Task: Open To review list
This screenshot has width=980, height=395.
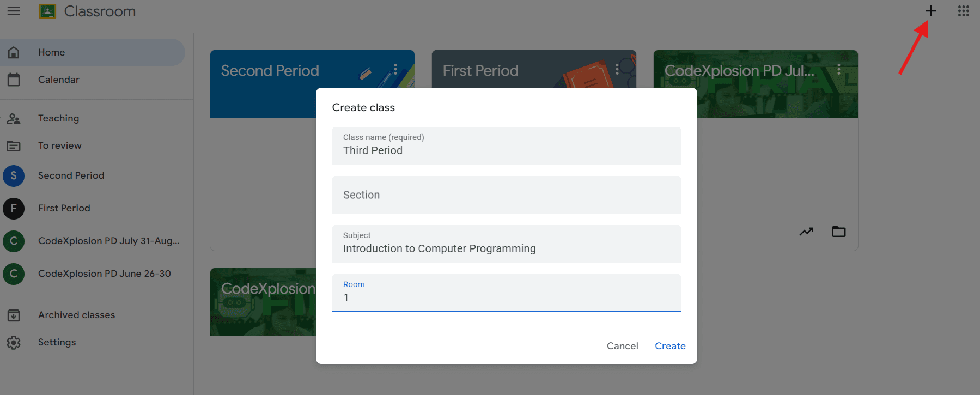Action: (x=93, y=145)
